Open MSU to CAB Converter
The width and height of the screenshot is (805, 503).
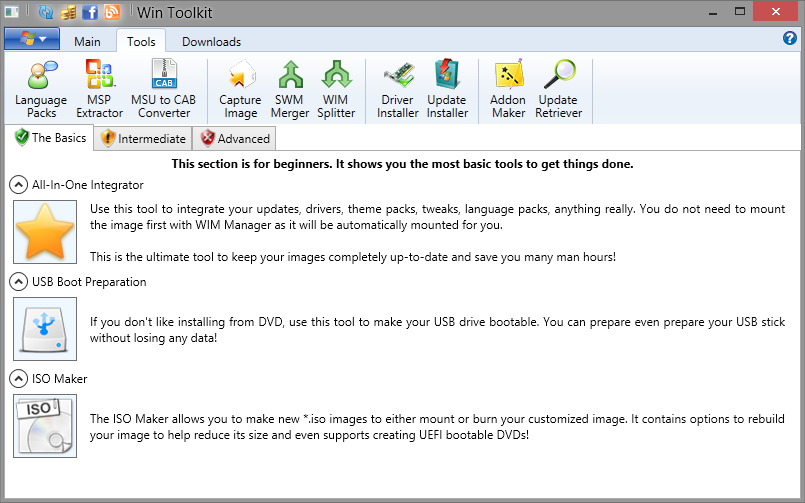point(164,90)
